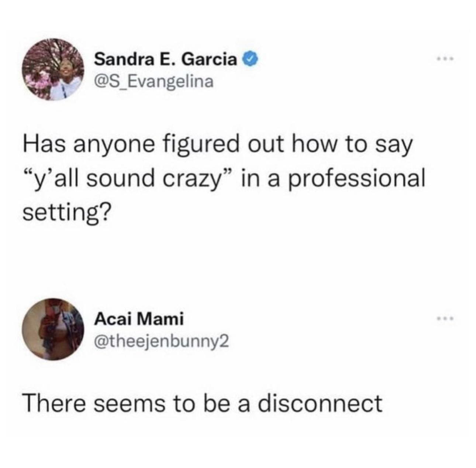
Task: Open the @theejenbunny2 handle link
Action: 161,342
